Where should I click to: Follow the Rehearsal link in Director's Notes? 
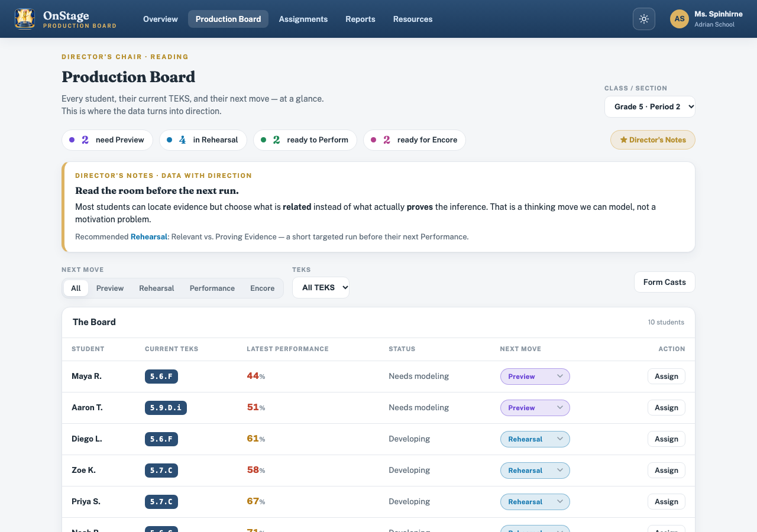coord(149,236)
